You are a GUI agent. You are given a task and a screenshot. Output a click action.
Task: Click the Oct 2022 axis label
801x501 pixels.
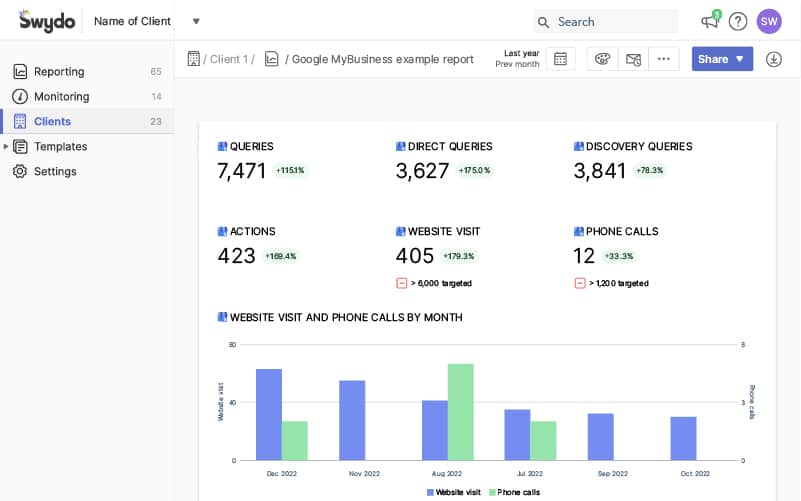click(x=695, y=473)
